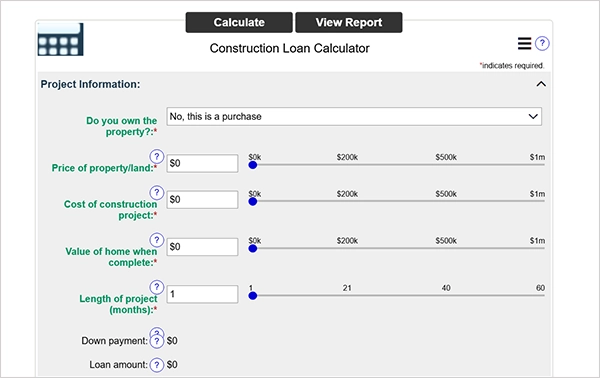The image size is (600, 378).
Task: Click the Cost of construction project input field
Action: [202, 199]
